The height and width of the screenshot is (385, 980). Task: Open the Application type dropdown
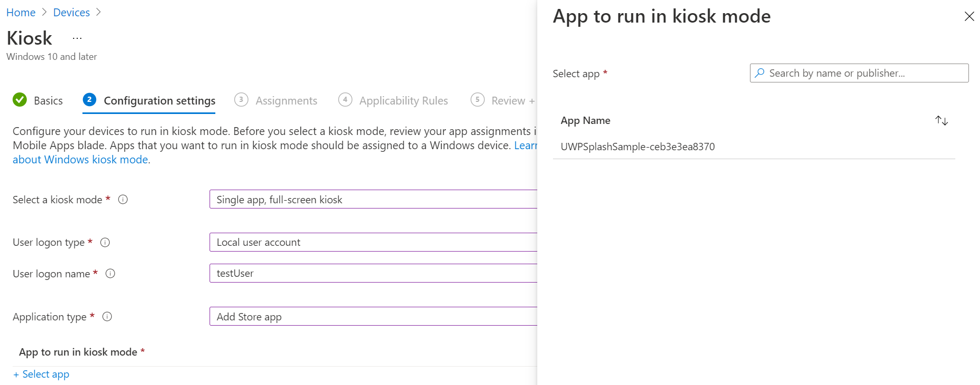point(373,317)
